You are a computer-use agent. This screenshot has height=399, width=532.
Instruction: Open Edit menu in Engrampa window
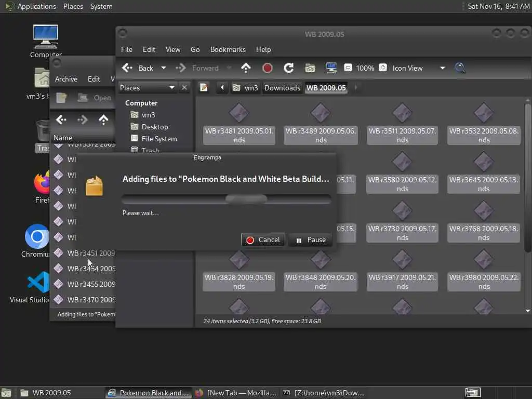coord(94,79)
